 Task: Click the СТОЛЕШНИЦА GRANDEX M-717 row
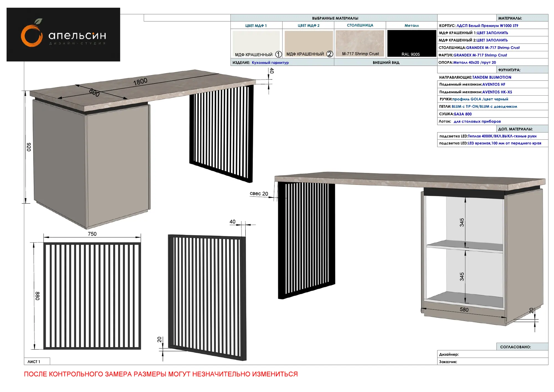[493, 48]
